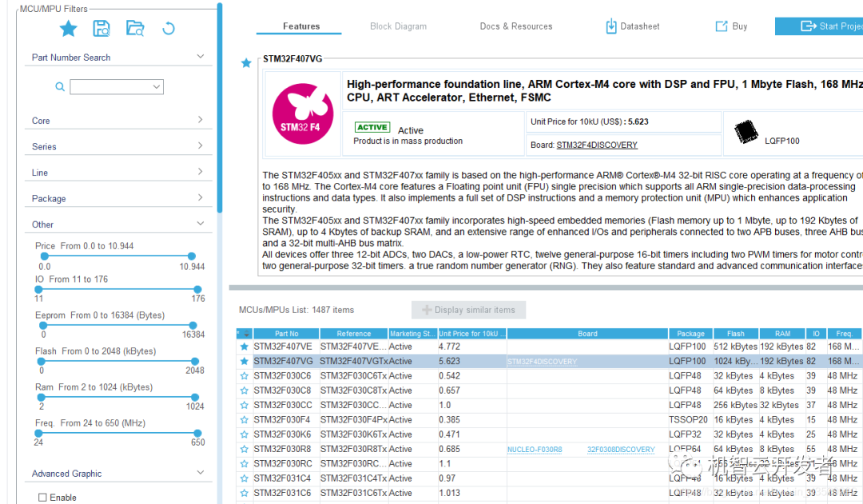863x504 pixels.
Task: Click the Display similar items button
Action: (468, 310)
